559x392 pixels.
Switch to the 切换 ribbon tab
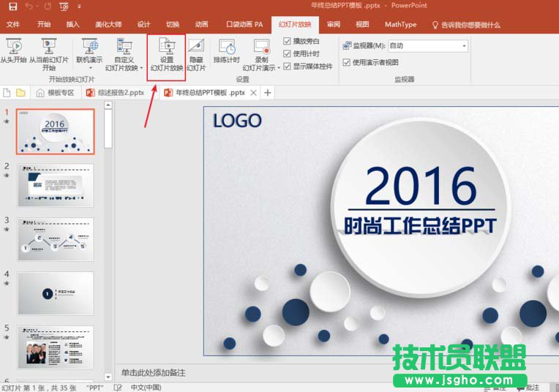pos(173,24)
